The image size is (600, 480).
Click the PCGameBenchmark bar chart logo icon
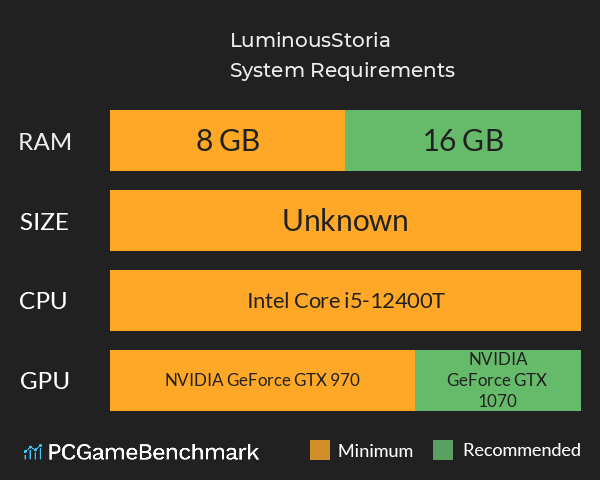[x=32, y=452]
